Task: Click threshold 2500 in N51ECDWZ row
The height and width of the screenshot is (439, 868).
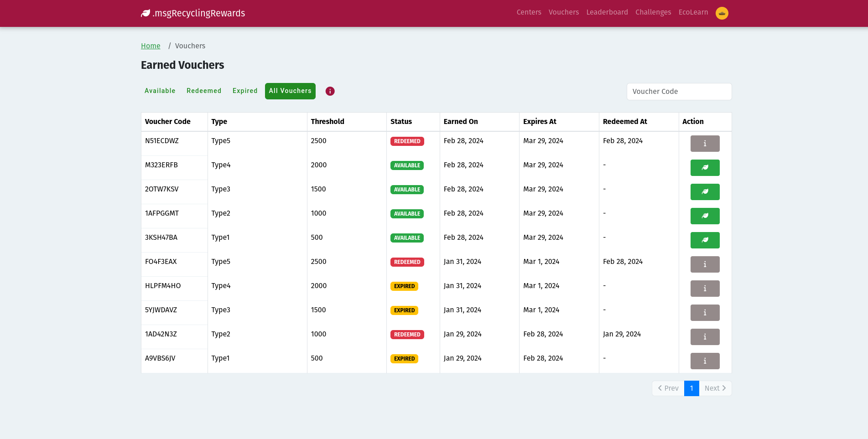Action: (x=318, y=141)
